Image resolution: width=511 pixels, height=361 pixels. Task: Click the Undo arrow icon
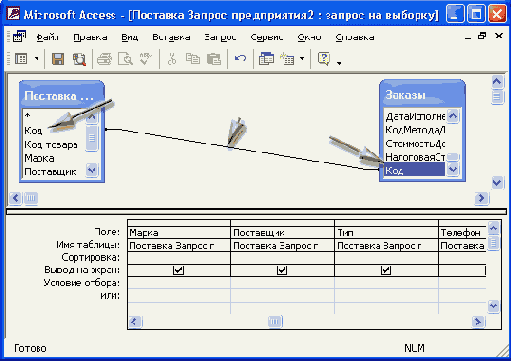(240, 59)
